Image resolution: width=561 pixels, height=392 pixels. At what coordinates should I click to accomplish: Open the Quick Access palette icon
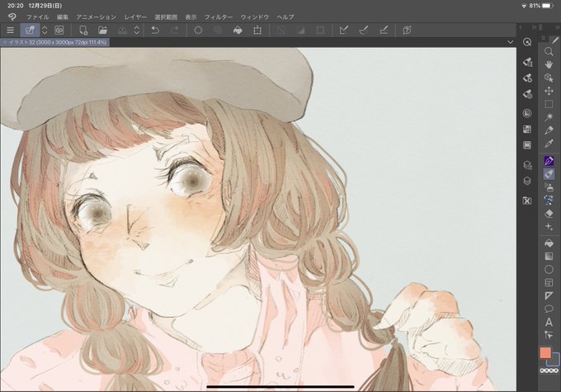click(x=527, y=42)
